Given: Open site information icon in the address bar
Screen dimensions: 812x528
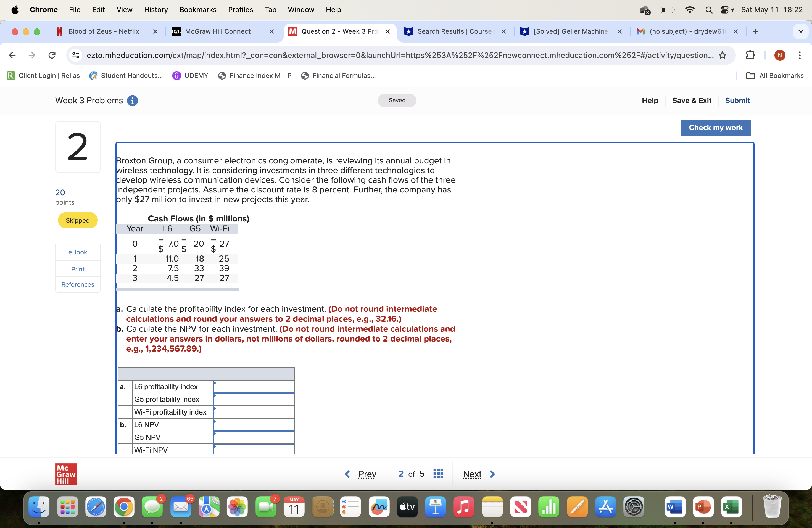Looking at the screenshot, I should pos(75,55).
